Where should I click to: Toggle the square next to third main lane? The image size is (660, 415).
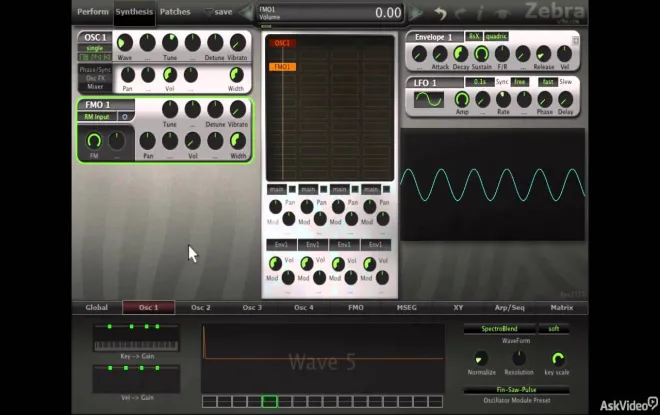coord(355,189)
